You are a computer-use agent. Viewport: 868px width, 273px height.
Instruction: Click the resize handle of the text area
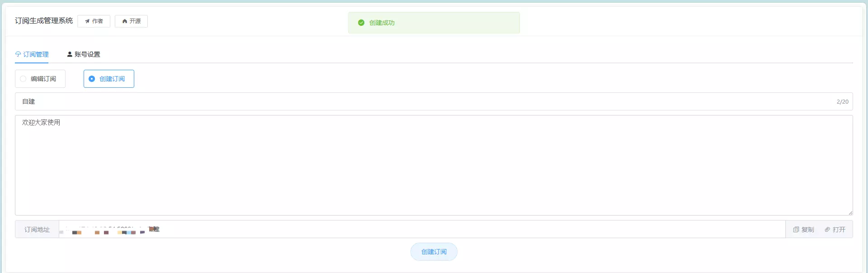(850, 212)
